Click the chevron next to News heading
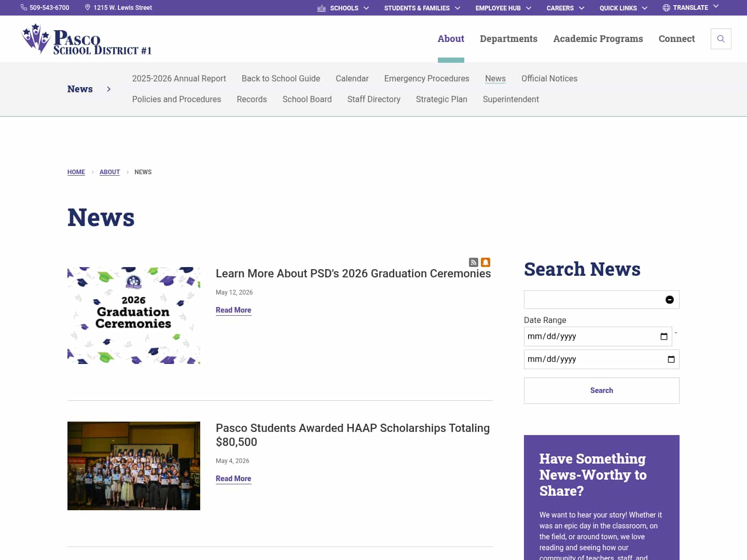The height and width of the screenshot is (560, 747). [x=108, y=89]
